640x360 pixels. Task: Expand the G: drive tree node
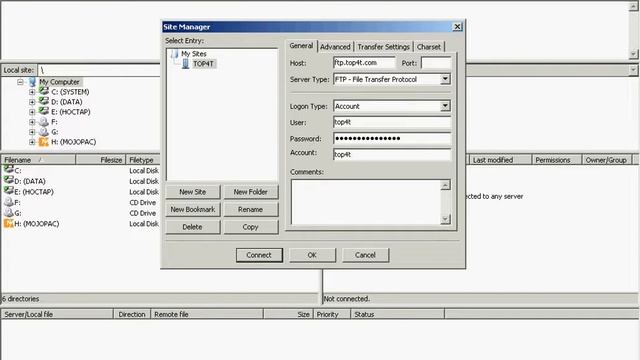click(x=32, y=132)
